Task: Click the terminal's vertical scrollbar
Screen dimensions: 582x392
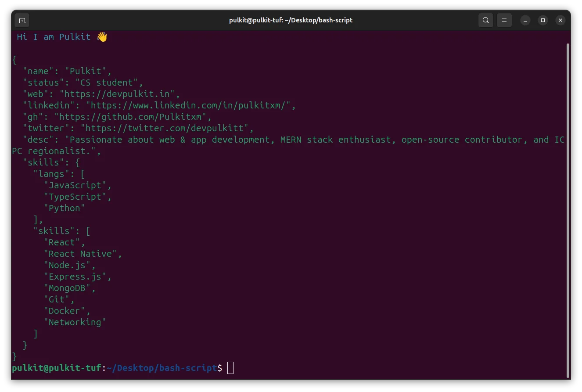Action: (568, 210)
